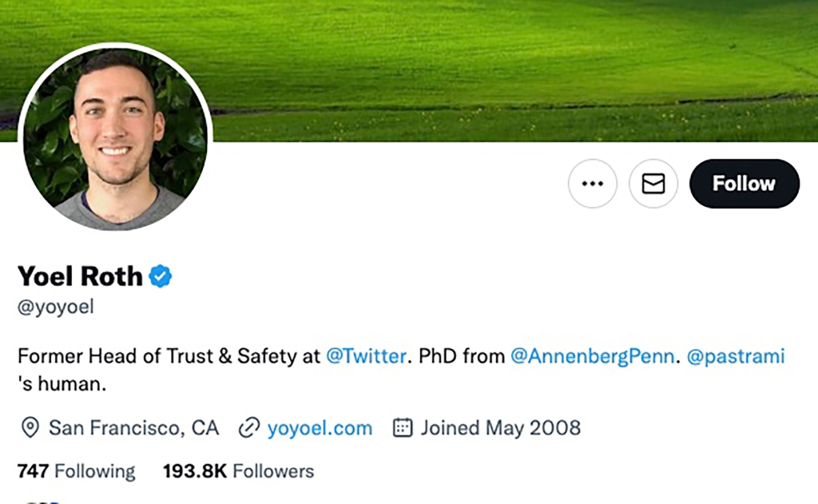Enlarge Yoel Roth's profile photo

116,137
